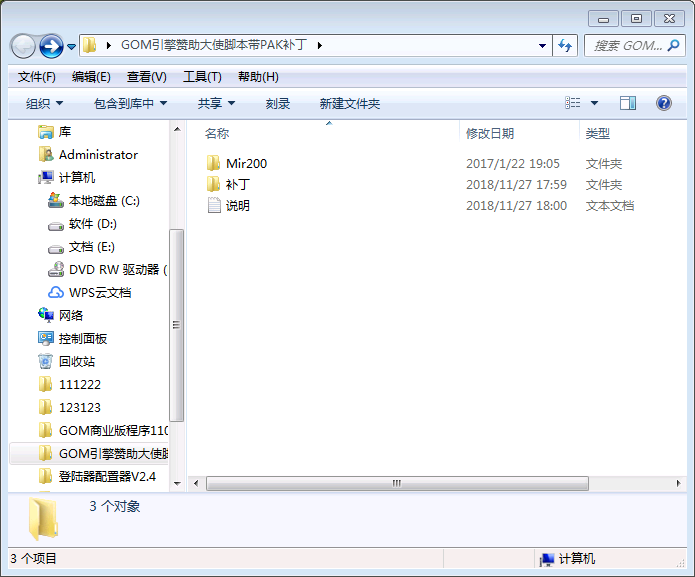Select Administrator in navigation pane
The height and width of the screenshot is (577, 695).
[98, 155]
